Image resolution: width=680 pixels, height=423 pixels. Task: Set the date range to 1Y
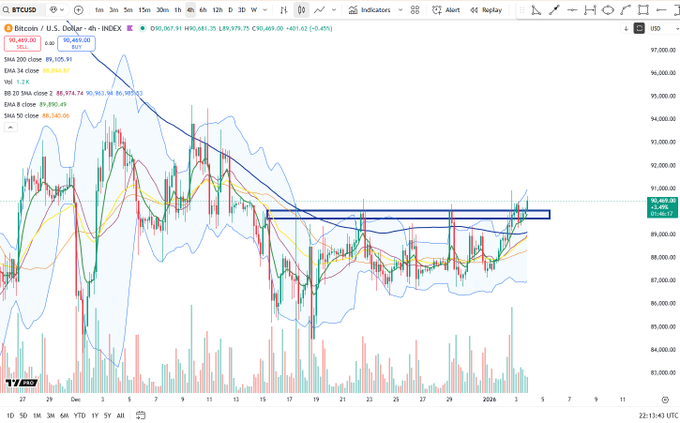point(95,416)
